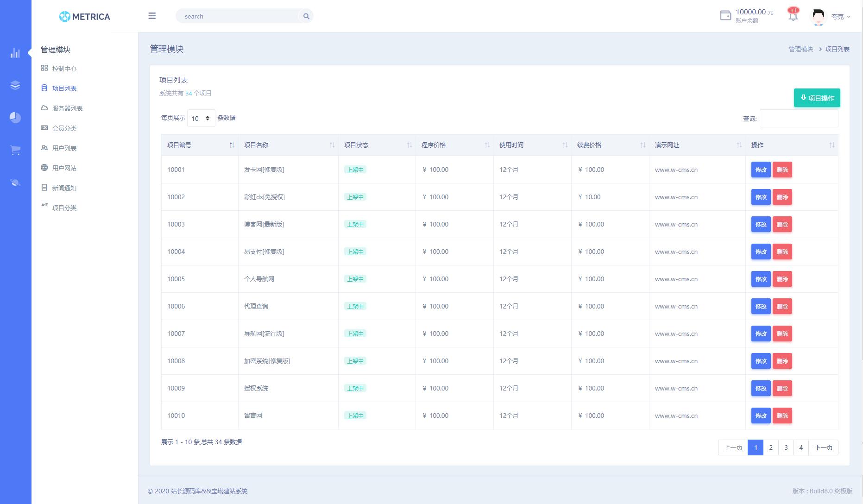Open the 项目操作 dropdown button
The image size is (863, 504).
[x=817, y=98]
